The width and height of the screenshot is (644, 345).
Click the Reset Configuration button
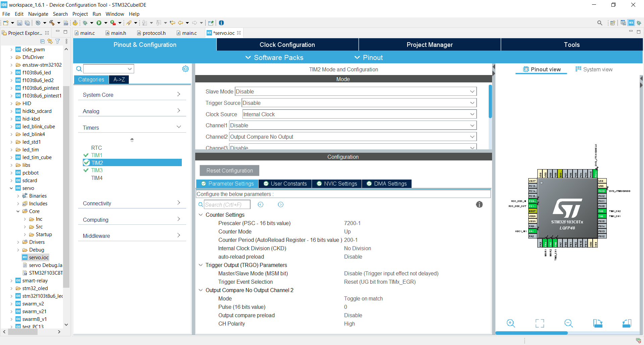coord(230,170)
